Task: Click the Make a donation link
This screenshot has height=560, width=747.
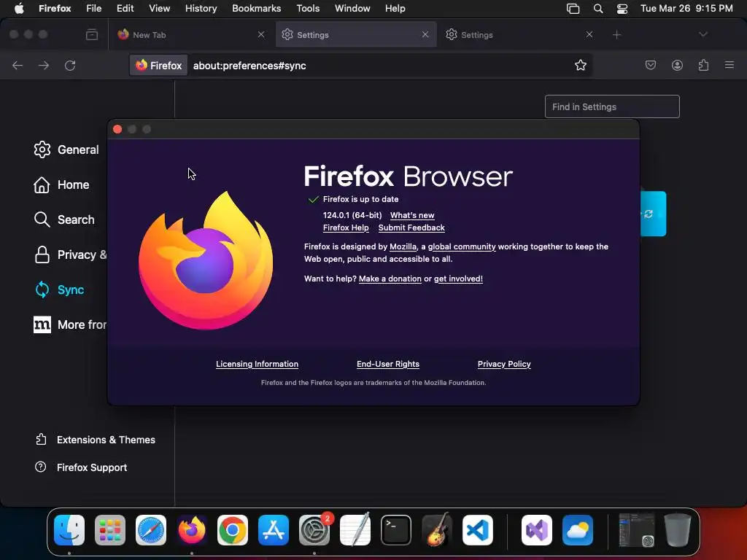Action: tap(390, 279)
